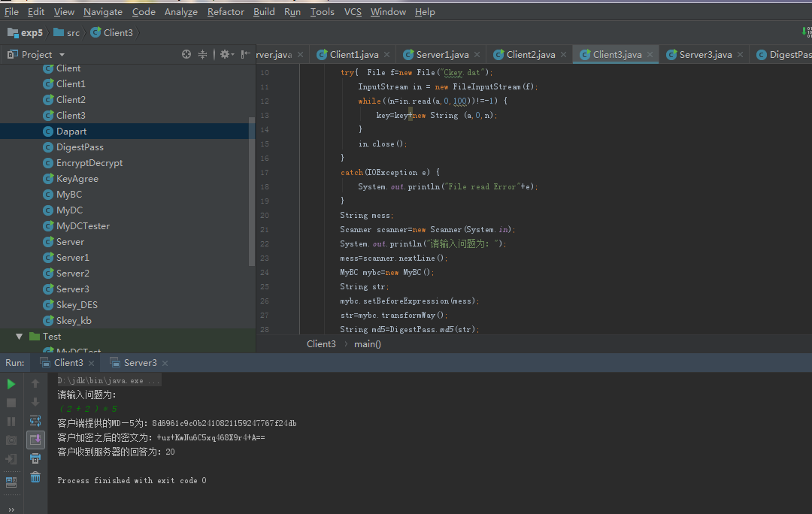The width and height of the screenshot is (812, 514).
Task: Close the Client3.java tab
Action: point(650,54)
